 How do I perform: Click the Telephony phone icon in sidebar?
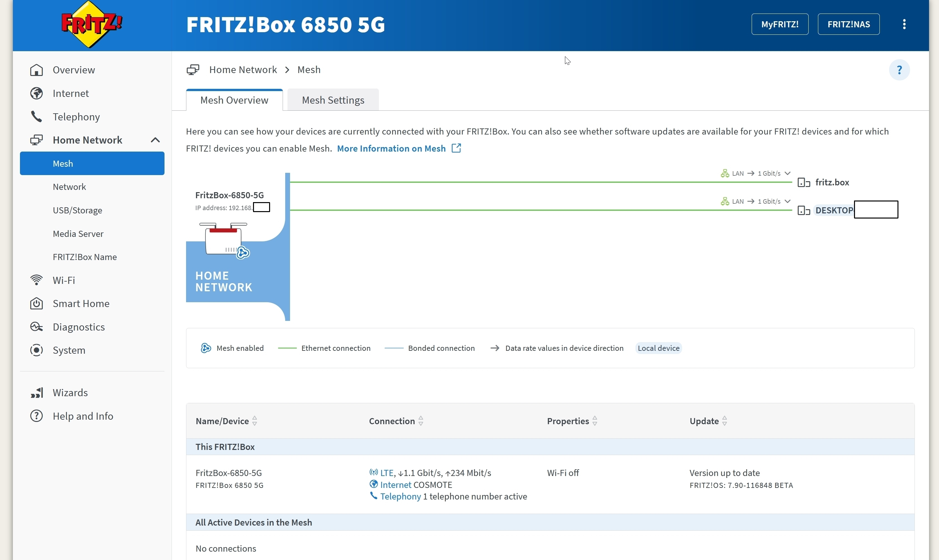pyautogui.click(x=37, y=117)
